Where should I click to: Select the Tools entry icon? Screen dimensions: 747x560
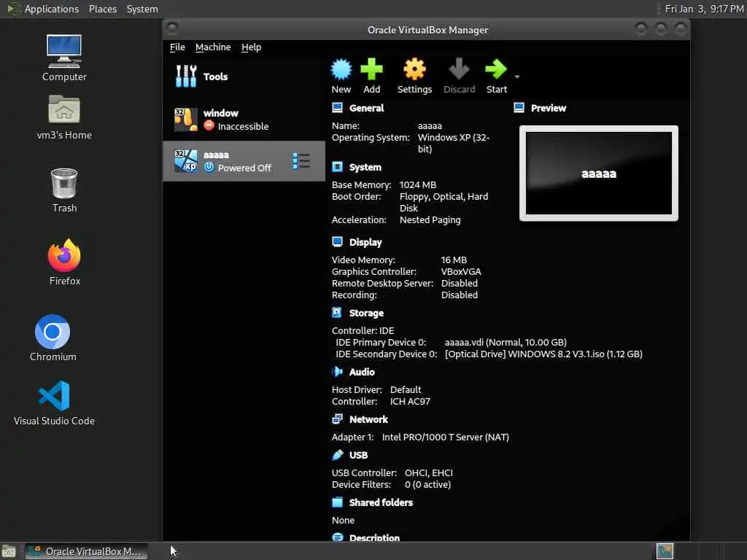point(186,76)
